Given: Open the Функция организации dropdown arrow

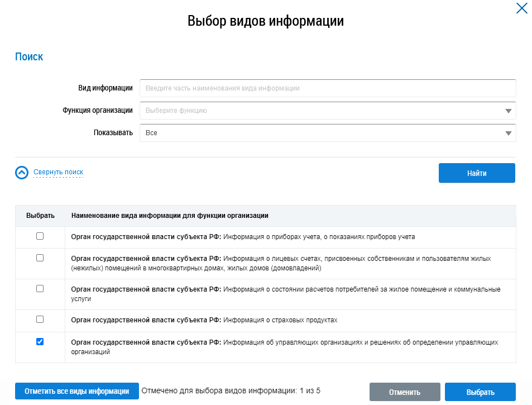Looking at the screenshot, I should tap(508, 111).
